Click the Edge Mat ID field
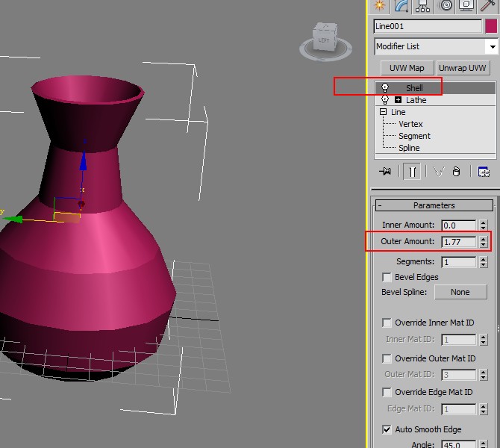Image resolution: width=500 pixels, height=448 pixels. coord(458,409)
